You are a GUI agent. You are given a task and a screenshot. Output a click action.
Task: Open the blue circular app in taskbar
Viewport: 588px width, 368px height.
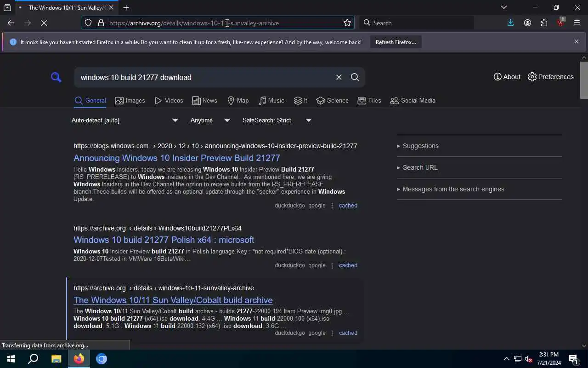coord(102,359)
